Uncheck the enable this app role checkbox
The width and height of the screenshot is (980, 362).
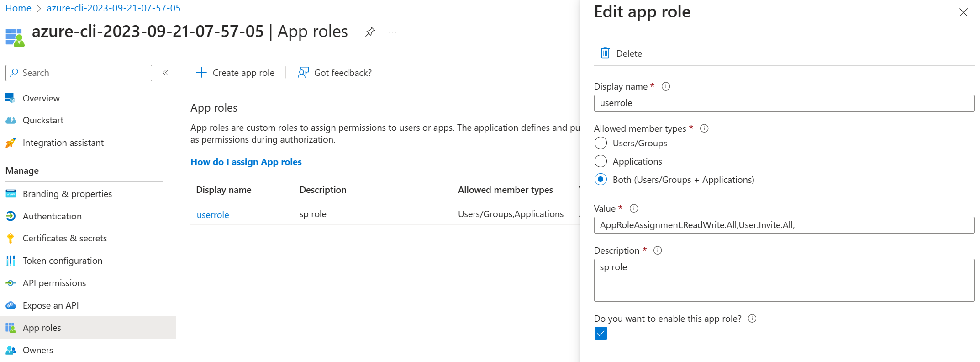pos(601,333)
